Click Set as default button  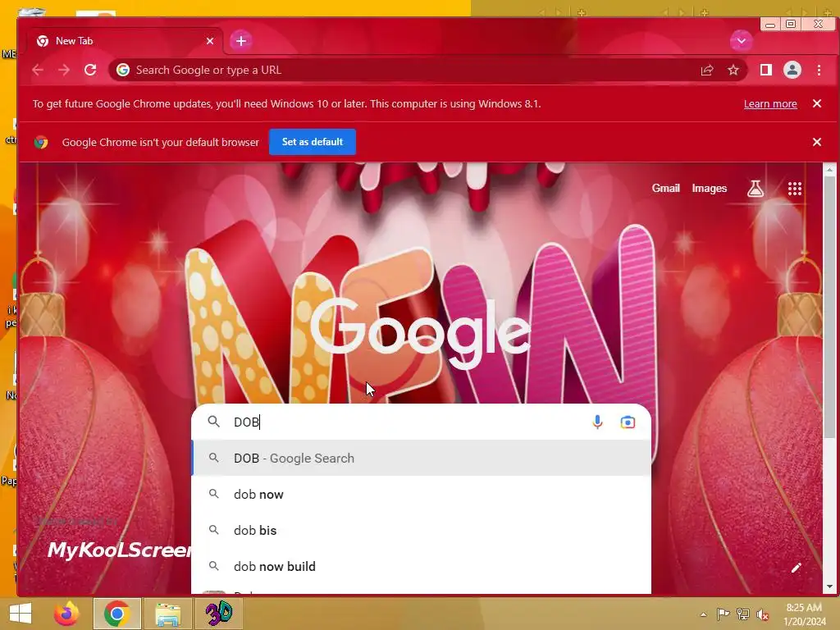tap(313, 142)
